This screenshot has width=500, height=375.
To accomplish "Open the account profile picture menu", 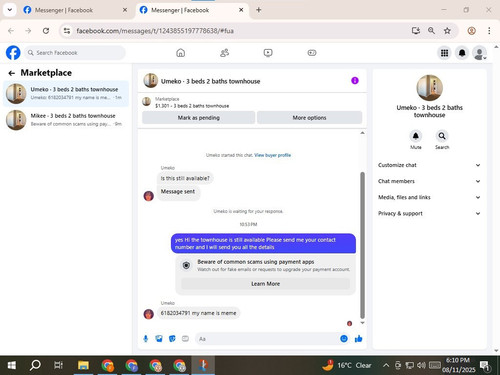I will pos(479,53).
